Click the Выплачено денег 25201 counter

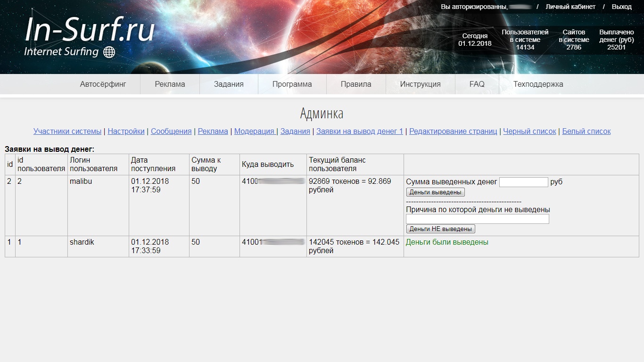pyautogui.click(x=617, y=40)
